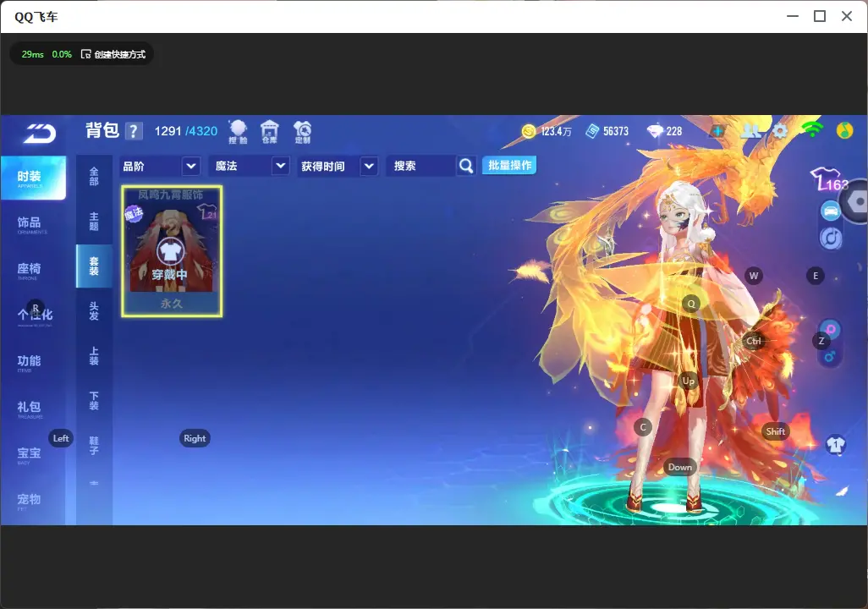Click the Down key overlay button
Image resolution: width=868 pixels, height=609 pixels.
pyautogui.click(x=680, y=467)
